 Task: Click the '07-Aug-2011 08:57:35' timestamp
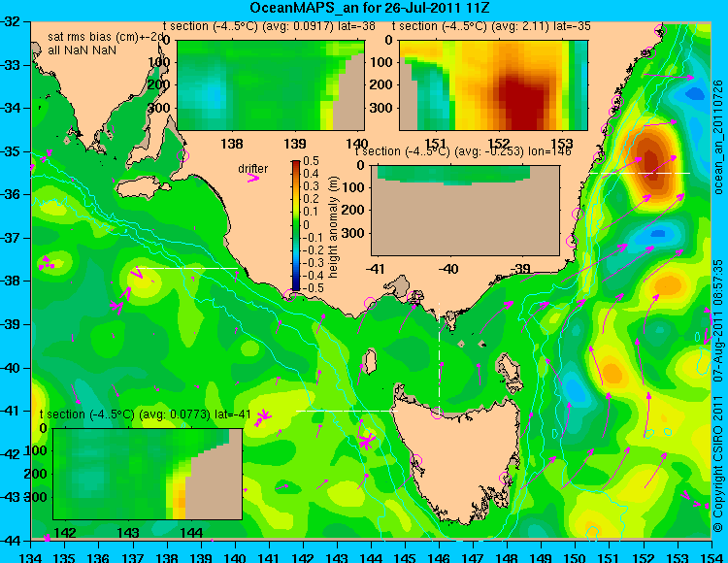point(718,320)
